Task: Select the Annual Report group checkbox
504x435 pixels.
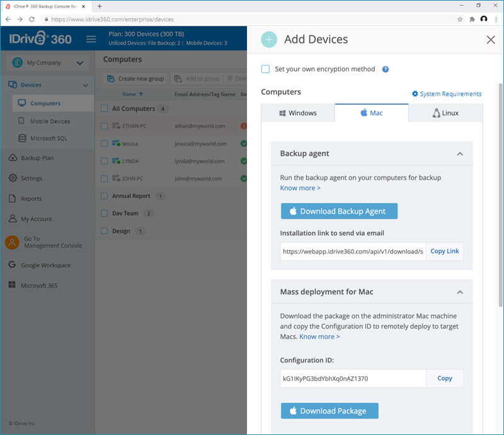Action: [104, 196]
